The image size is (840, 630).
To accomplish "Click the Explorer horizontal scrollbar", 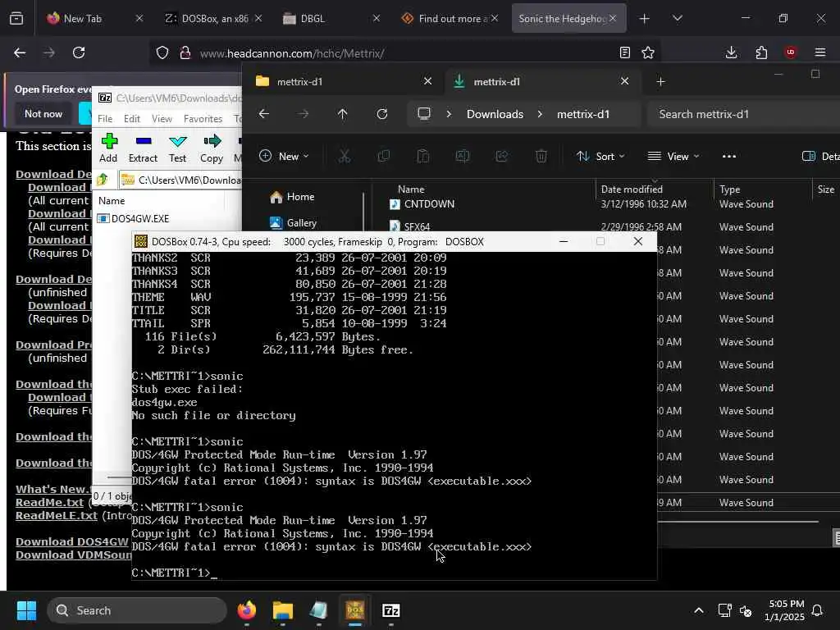I will tap(737, 521).
